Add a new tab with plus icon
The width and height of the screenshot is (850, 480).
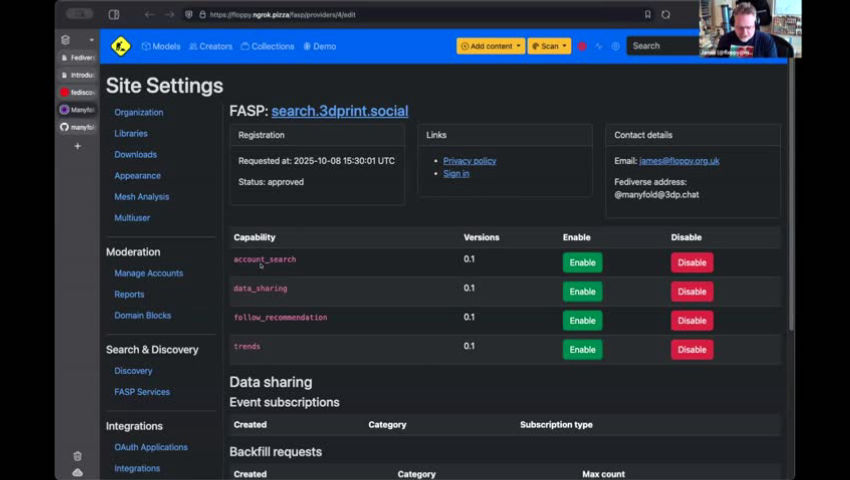[x=77, y=146]
